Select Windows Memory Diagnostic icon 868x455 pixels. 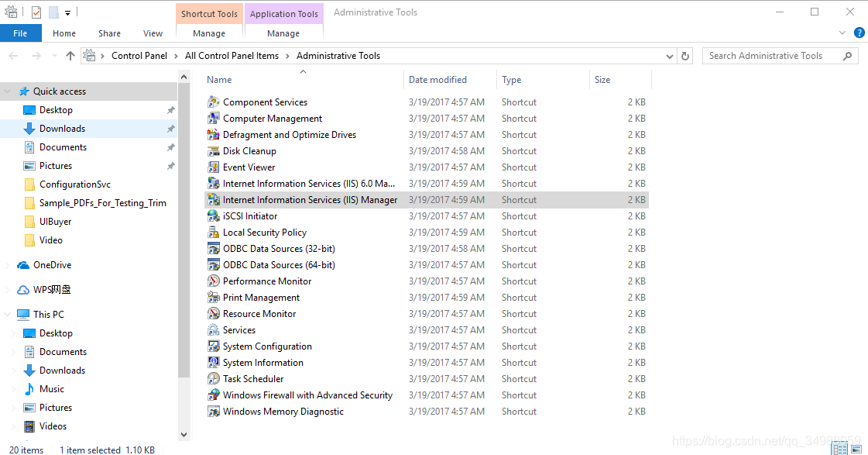tap(213, 412)
